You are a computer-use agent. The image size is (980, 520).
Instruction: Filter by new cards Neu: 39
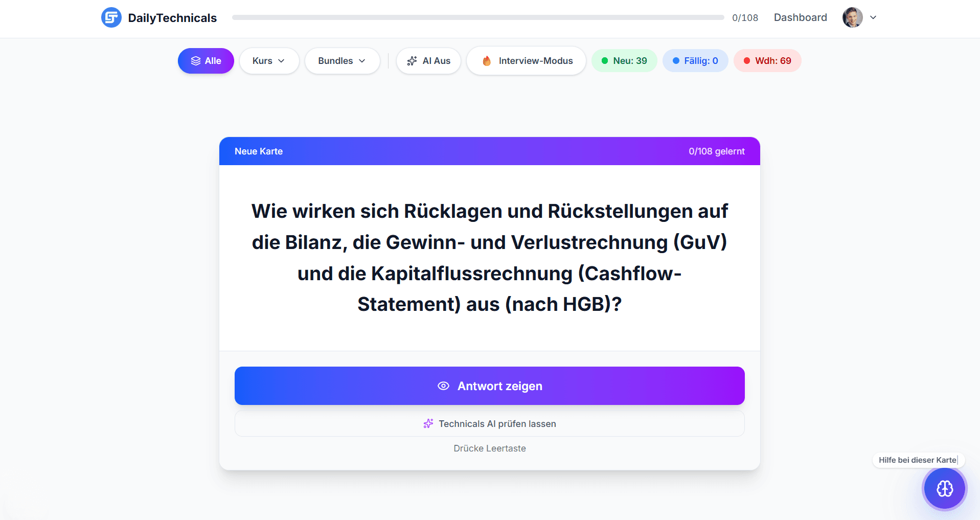coord(624,61)
